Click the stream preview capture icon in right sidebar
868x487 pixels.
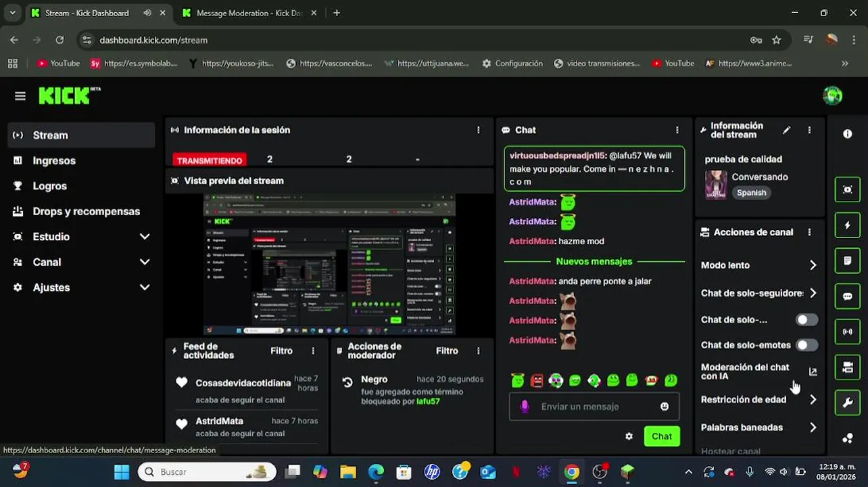tap(847, 189)
